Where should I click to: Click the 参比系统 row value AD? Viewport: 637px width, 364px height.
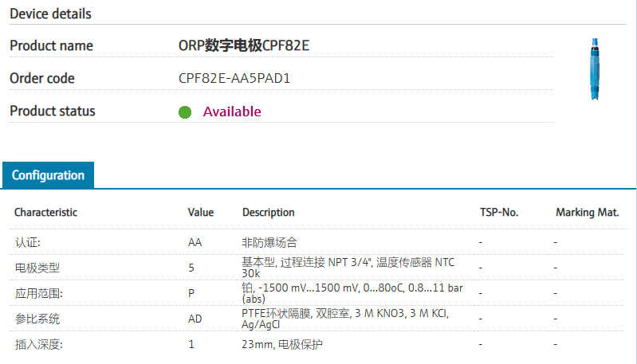[x=195, y=319]
